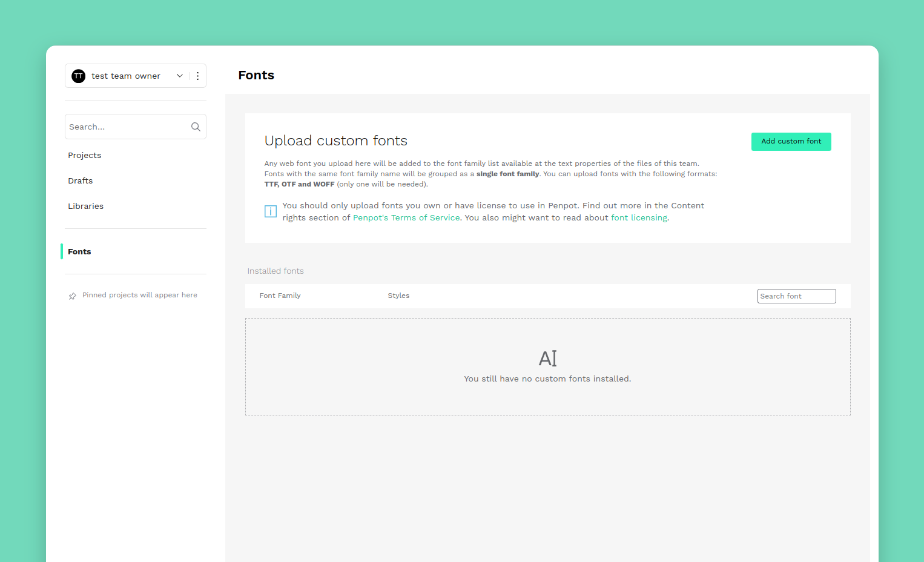Click the info icon beside license notice

coord(271,211)
